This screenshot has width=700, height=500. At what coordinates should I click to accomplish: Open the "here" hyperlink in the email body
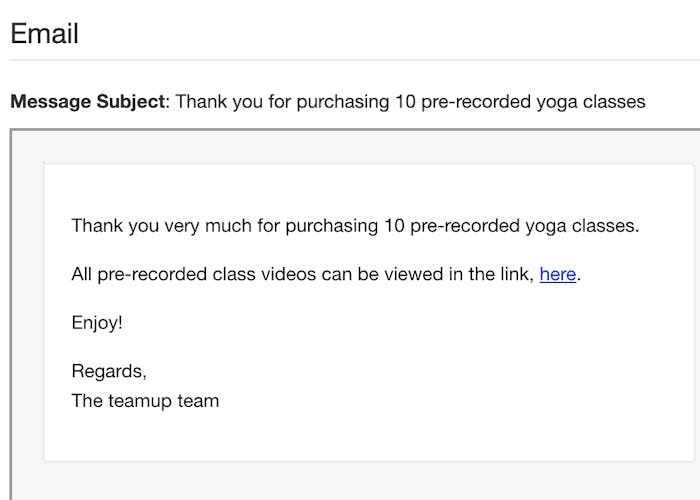557,274
